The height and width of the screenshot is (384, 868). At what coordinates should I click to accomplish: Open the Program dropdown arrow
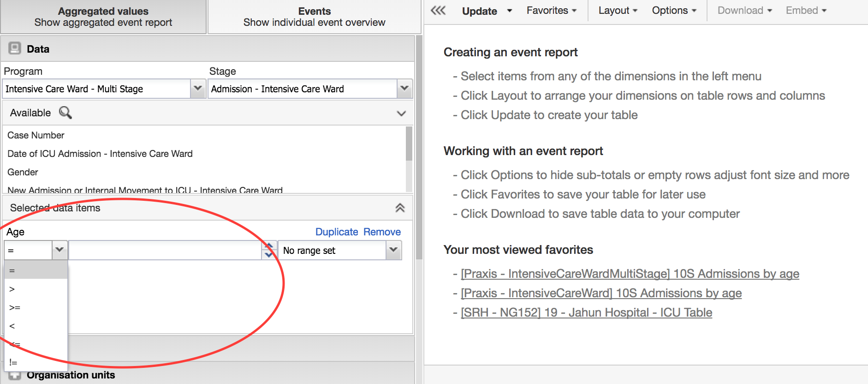click(x=197, y=89)
